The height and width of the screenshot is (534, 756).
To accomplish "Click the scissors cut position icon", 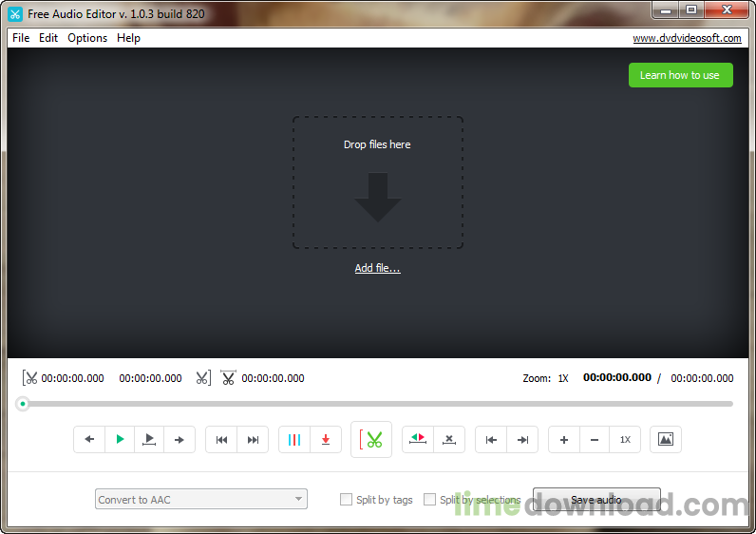I will 228,378.
